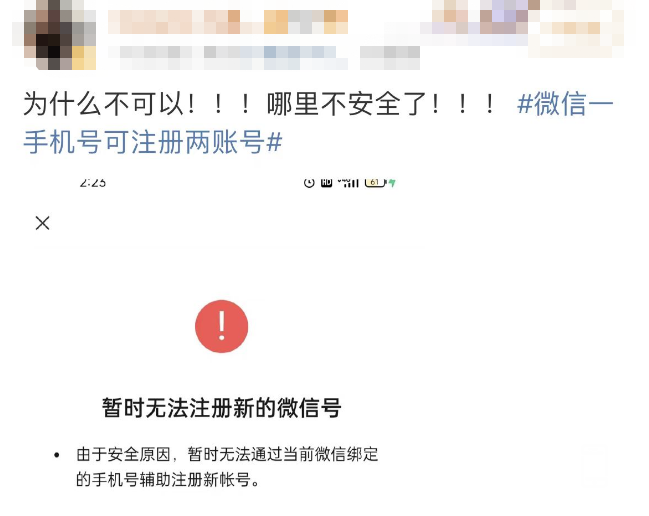Click the blurred grey label right of the timestamp

[390, 58]
